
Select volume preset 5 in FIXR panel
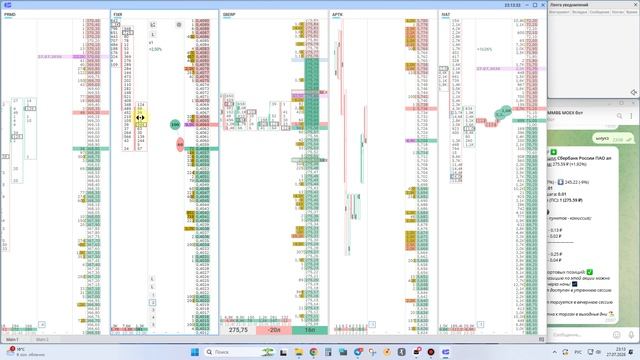(153, 325)
